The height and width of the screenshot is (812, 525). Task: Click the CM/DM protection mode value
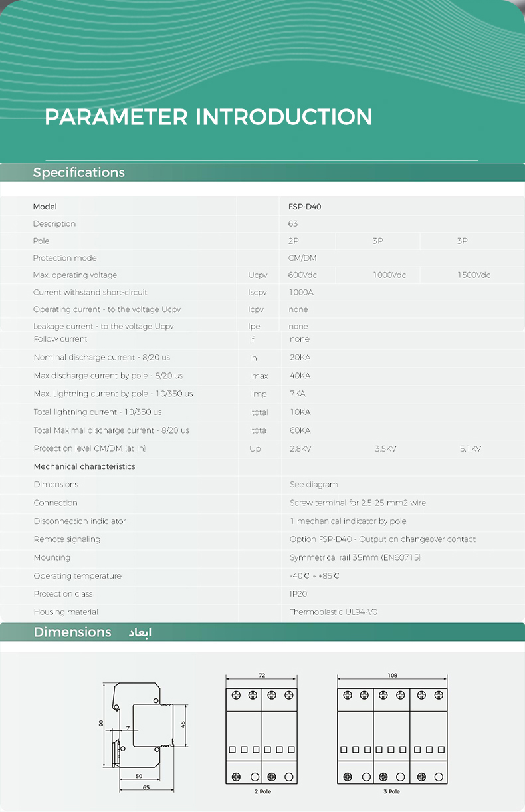(x=303, y=258)
